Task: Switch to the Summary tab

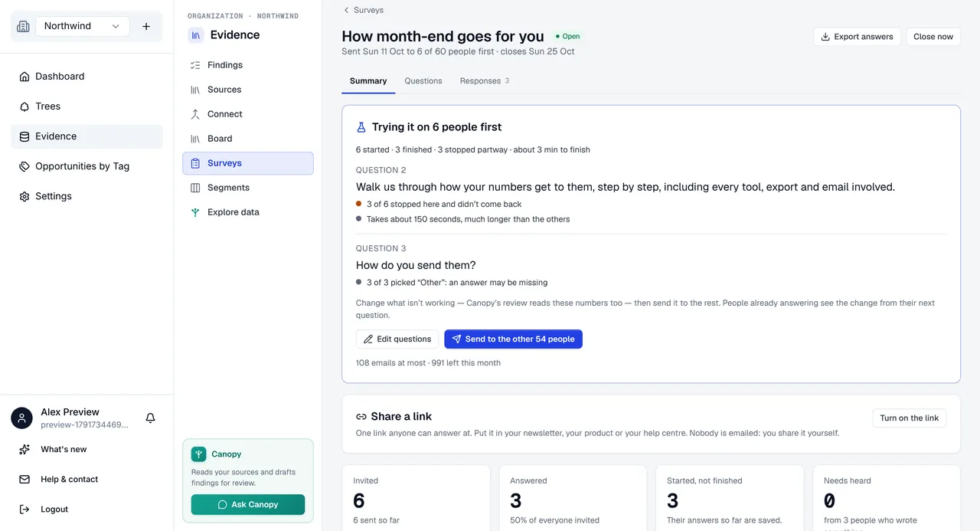Action: click(368, 81)
